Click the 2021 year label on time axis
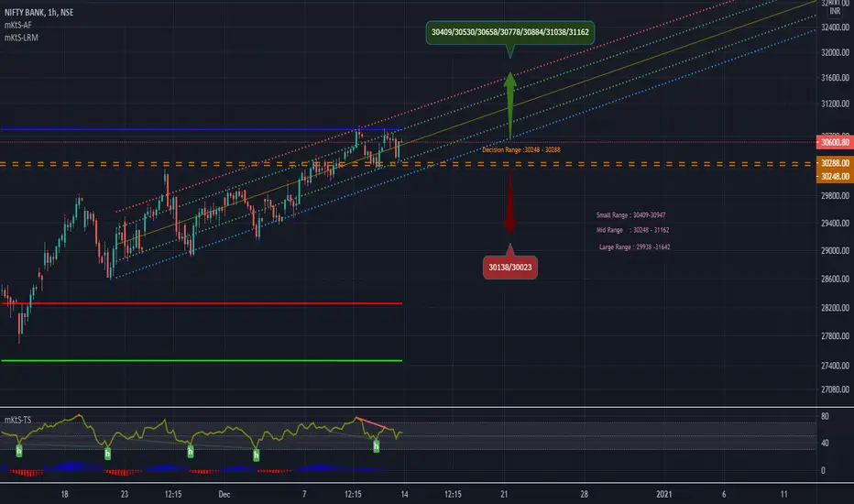Screen dimensions: 854x504 click(663, 494)
